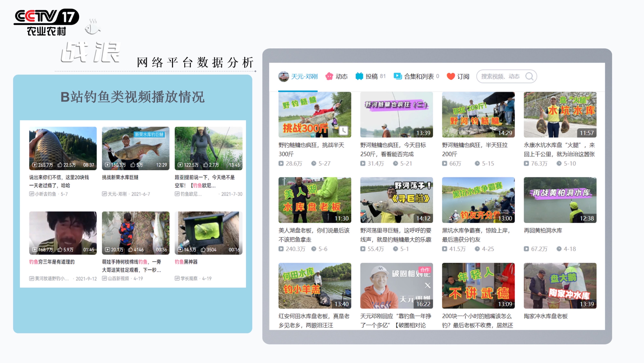Switch to 合集和列表 tab

click(x=419, y=76)
